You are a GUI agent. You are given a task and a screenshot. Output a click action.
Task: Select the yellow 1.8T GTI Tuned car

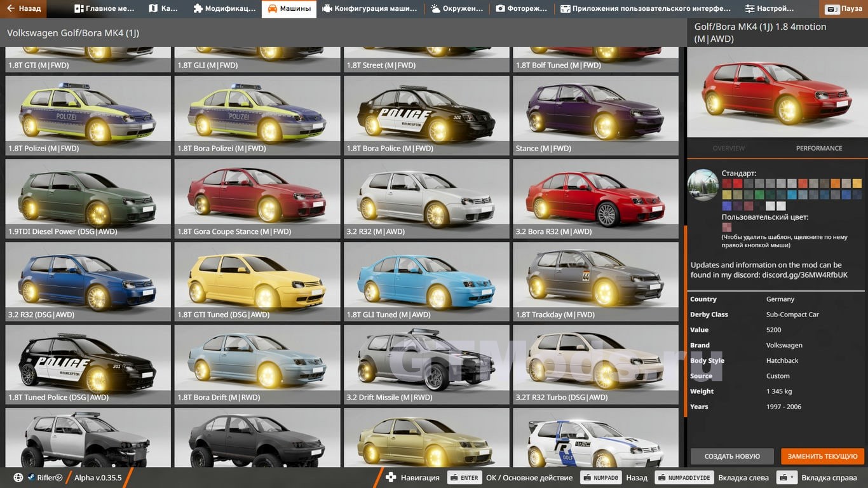click(257, 282)
